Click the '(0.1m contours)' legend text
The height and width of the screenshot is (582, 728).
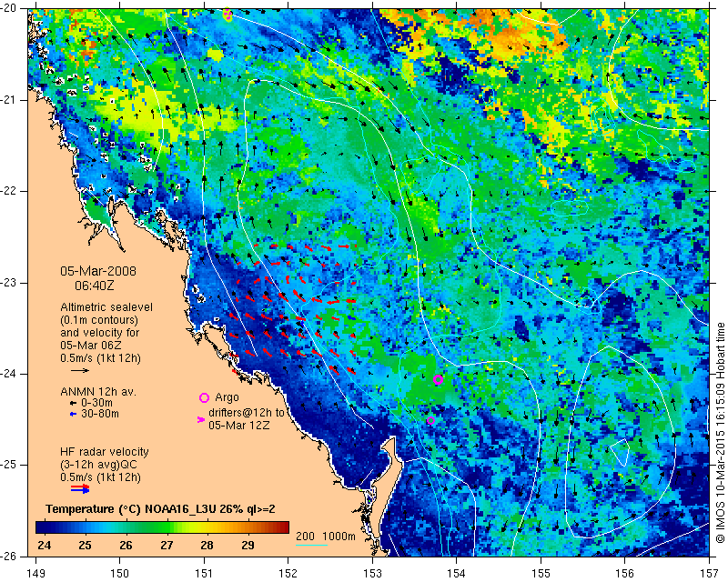[99, 320]
